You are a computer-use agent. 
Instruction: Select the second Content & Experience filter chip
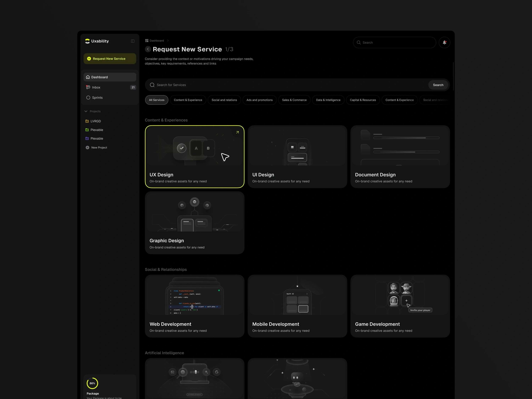tap(400, 100)
